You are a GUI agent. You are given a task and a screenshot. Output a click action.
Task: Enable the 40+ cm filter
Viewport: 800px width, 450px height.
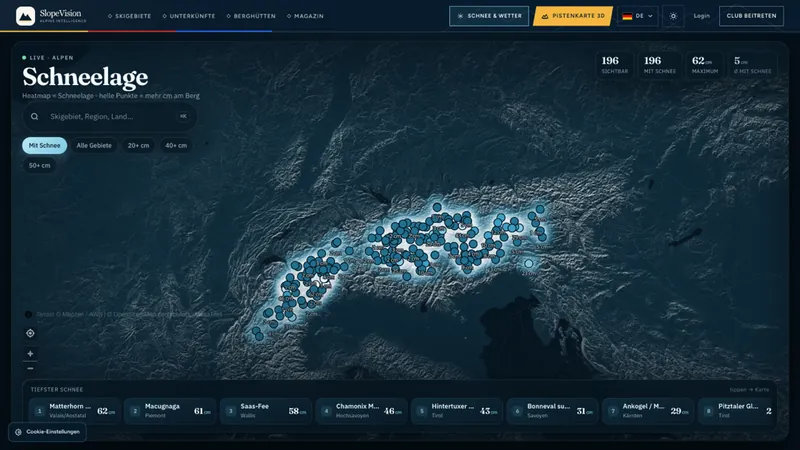[176, 145]
